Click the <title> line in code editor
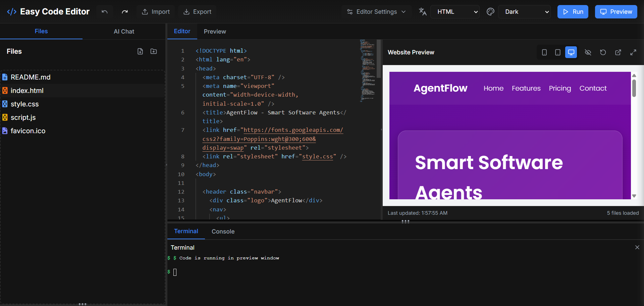 [274, 117]
